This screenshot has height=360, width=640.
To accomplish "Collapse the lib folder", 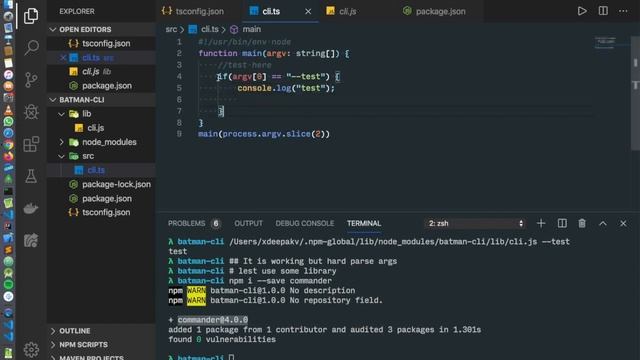I will (x=101, y=114).
